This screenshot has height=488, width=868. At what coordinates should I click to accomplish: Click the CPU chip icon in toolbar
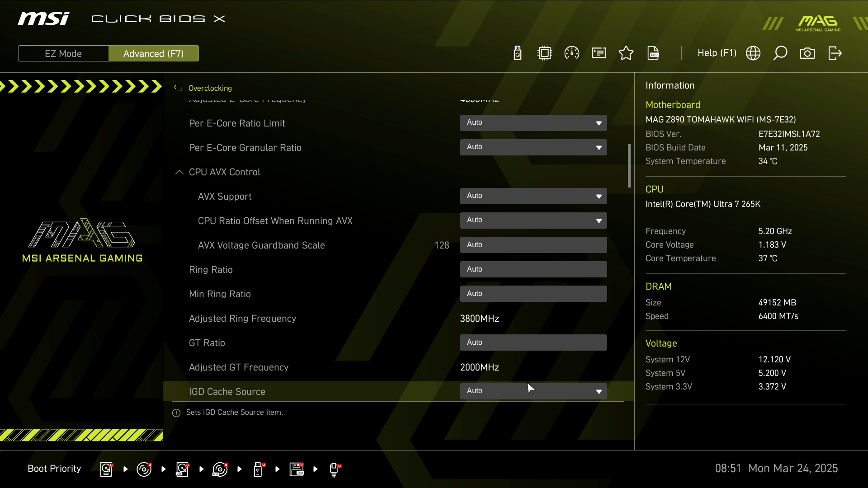[545, 53]
